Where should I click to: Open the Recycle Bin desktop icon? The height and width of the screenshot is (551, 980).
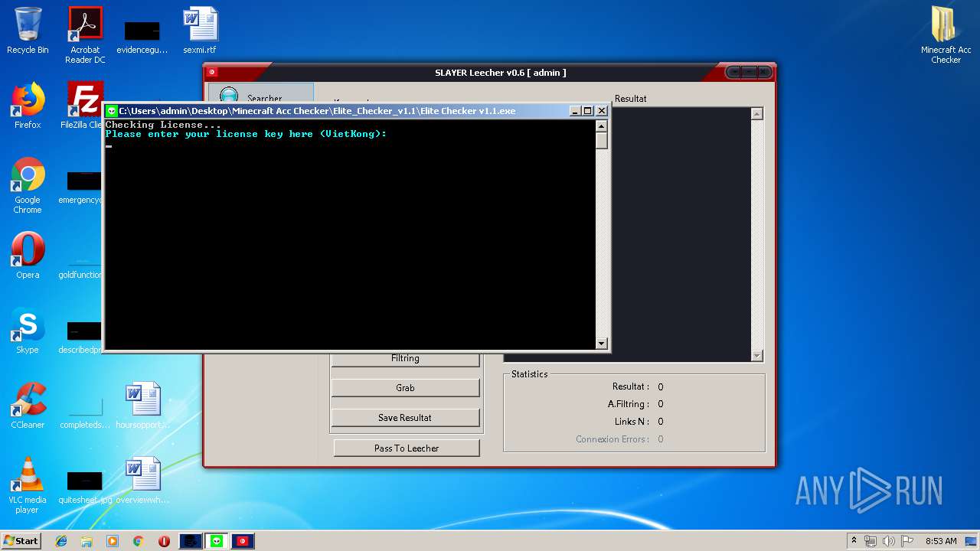click(x=28, y=31)
